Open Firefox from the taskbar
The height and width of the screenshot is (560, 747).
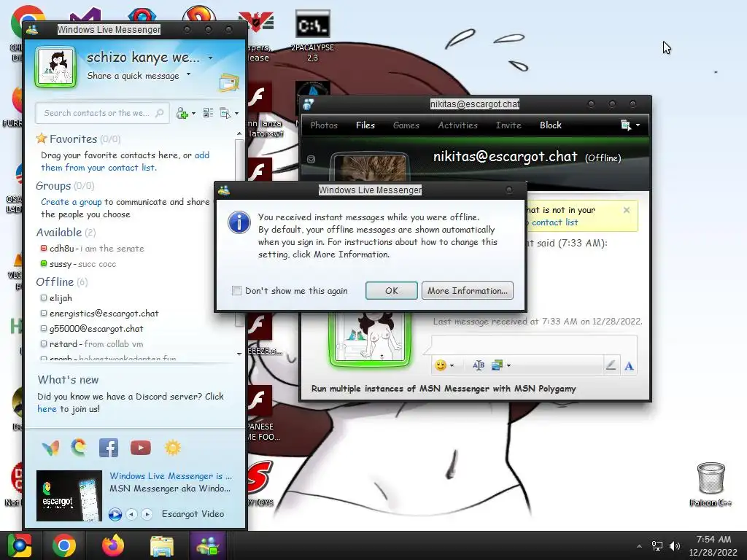point(112,545)
